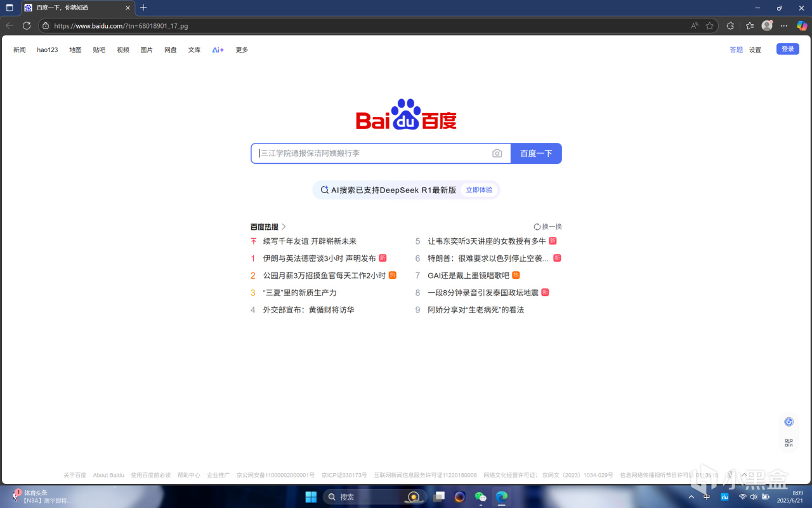Viewport: 812px width, 508px height.
Task: Open 关于百度 footer link
Action: point(75,475)
